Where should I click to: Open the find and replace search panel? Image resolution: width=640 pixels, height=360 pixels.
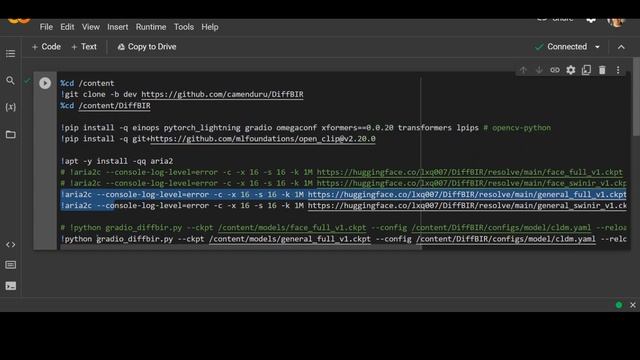[11, 80]
